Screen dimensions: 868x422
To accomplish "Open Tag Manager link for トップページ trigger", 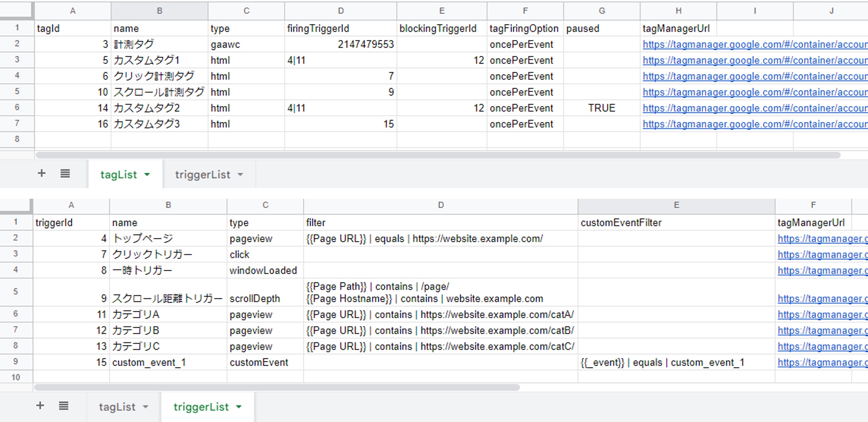I will tap(822, 238).
